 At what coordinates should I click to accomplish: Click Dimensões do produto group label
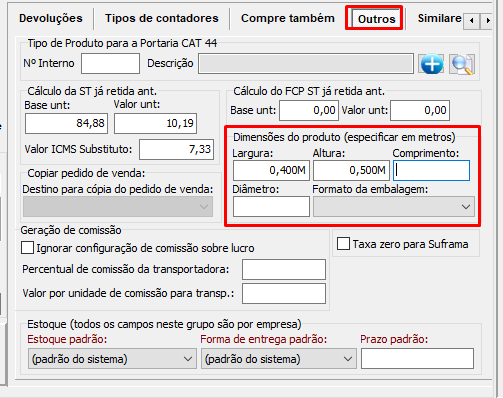click(344, 137)
